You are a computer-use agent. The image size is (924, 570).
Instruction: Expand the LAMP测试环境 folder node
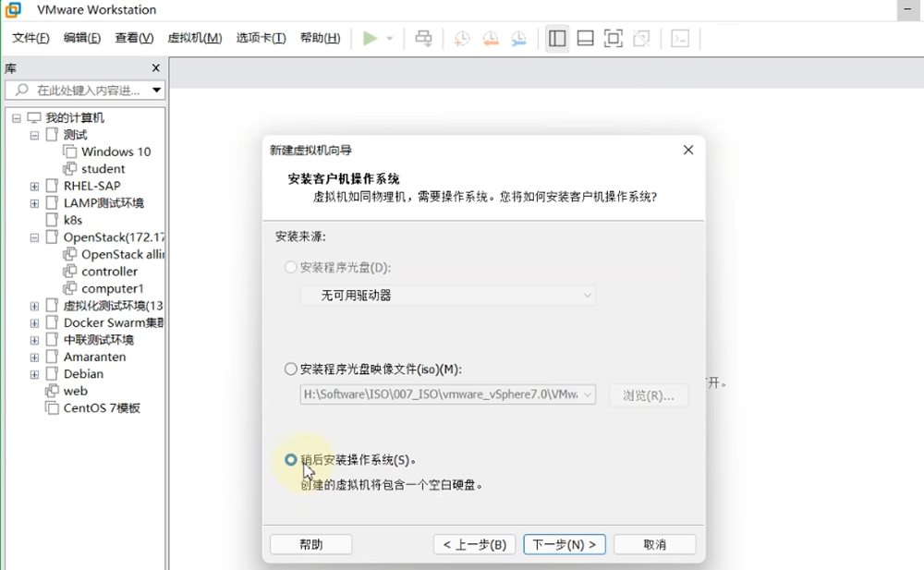(34, 204)
